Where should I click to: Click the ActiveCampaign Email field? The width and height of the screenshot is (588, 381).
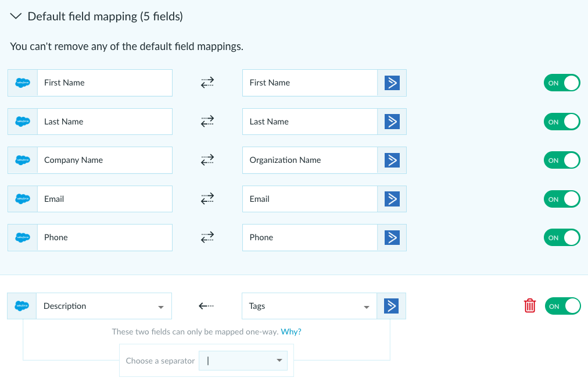coord(310,199)
